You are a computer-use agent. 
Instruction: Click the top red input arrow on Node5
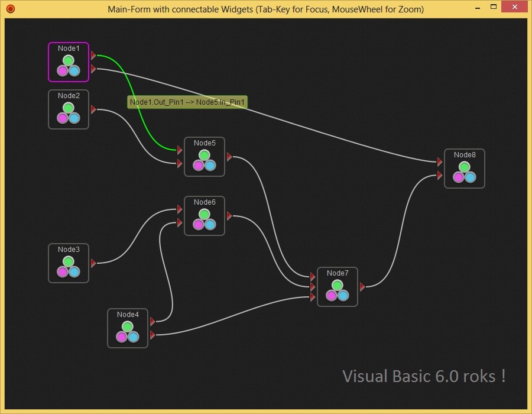click(x=179, y=151)
